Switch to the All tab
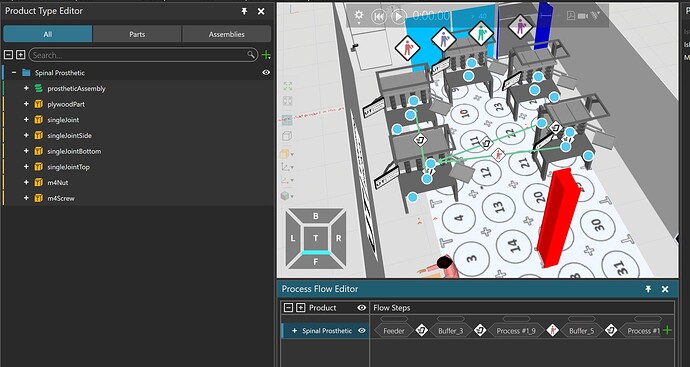 pos(48,34)
